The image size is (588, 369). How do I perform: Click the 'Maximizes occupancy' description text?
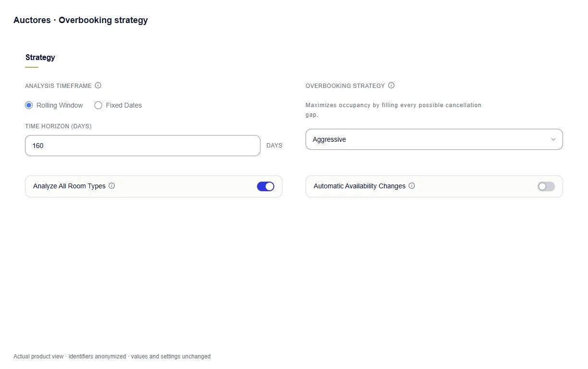[x=393, y=110]
